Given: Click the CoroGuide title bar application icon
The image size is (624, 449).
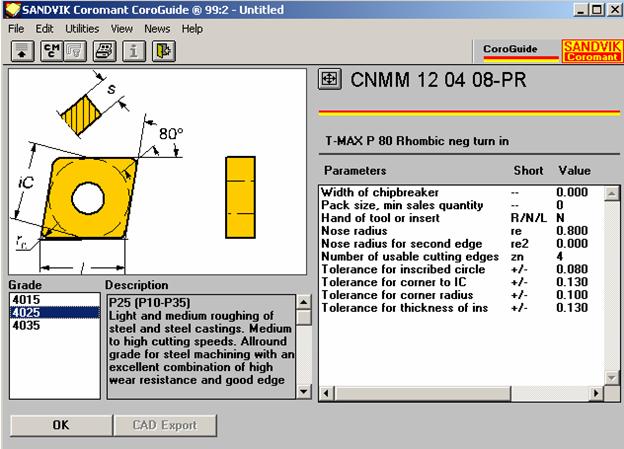Looking at the screenshot, I should point(12,10).
